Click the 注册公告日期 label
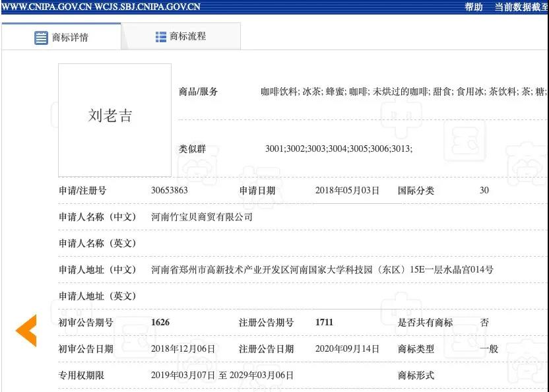The height and width of the screenshot is (392, 549). (266, 349)
